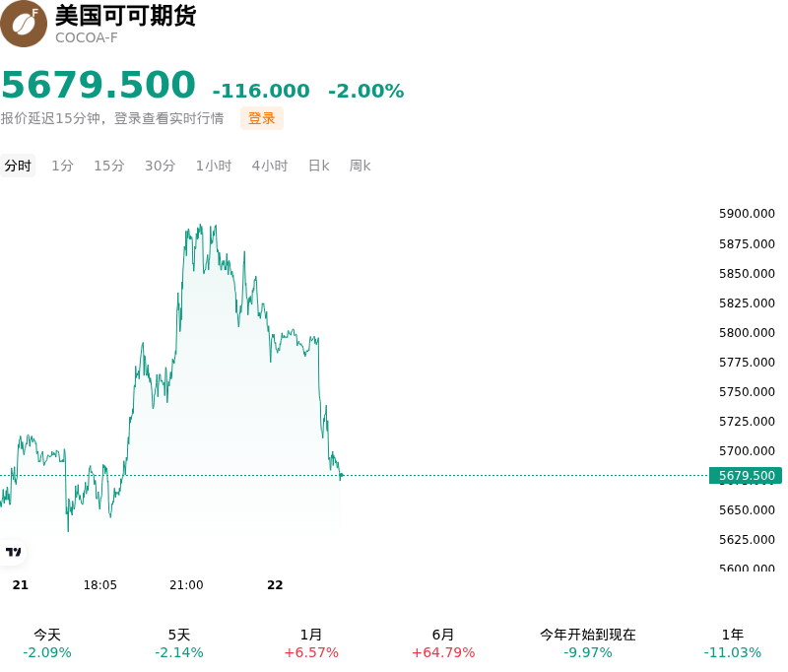Select the 1年 -11.03% range
Viewport: 788px width, 672px height.
[x=732, y=643]
